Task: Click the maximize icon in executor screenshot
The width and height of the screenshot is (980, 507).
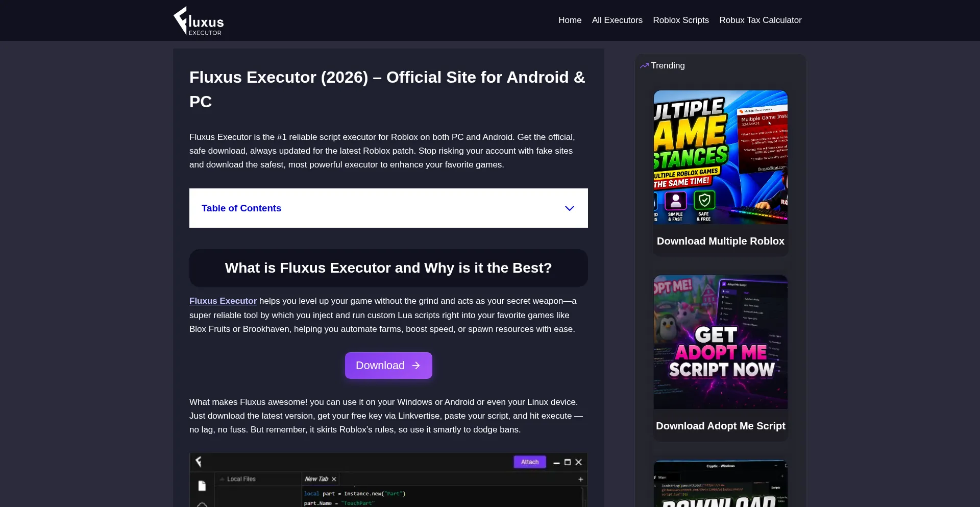Action: (568, 462)
